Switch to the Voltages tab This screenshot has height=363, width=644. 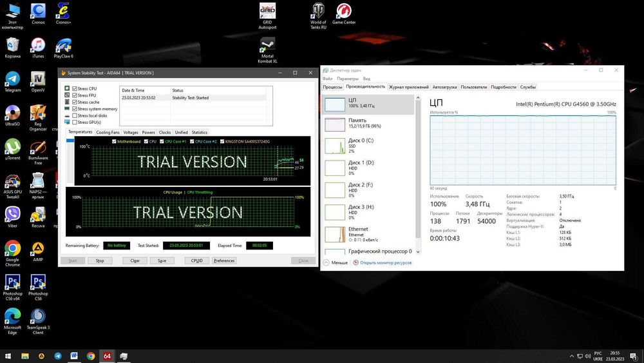[131, 132]
